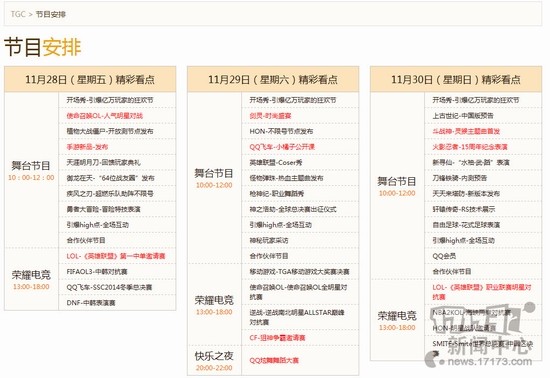Open red link 剑灵-时尚盛宴

pyautogui.click(x=270, y=116)
